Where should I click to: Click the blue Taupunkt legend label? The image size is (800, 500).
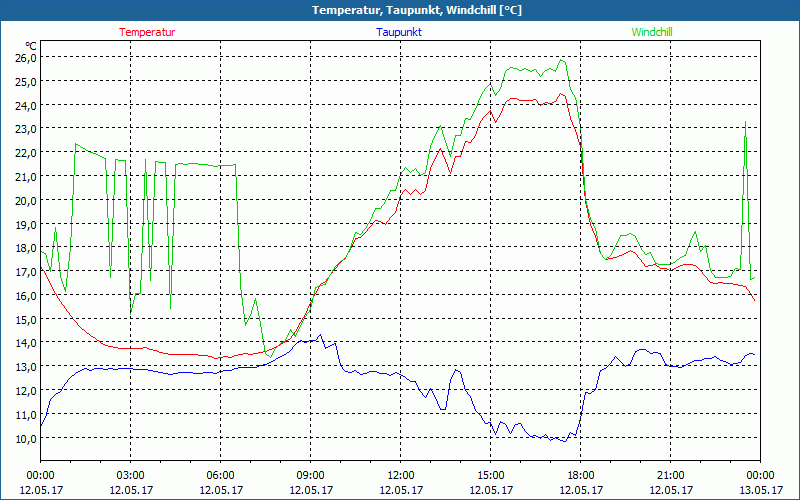(x=399, y=32)
